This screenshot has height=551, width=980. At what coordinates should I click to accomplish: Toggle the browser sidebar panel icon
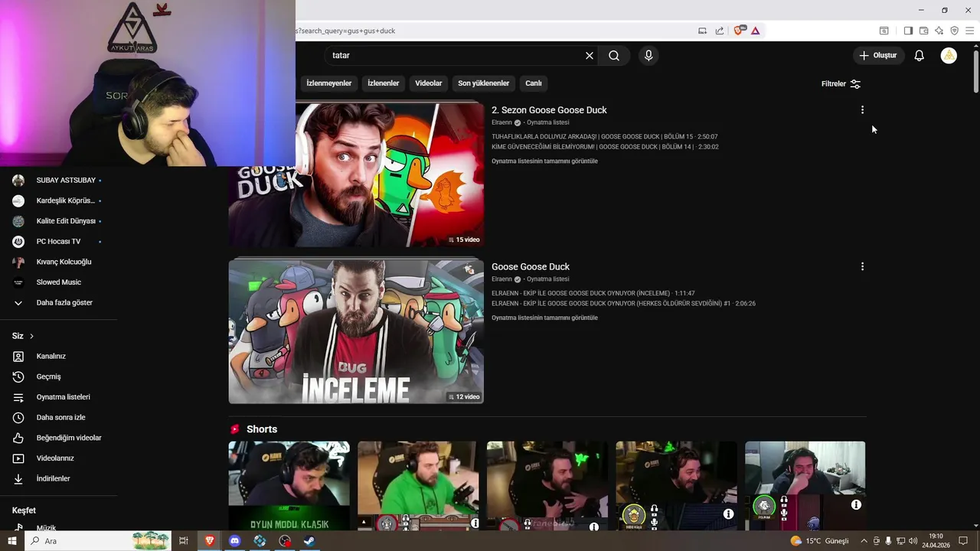[908, 31]
